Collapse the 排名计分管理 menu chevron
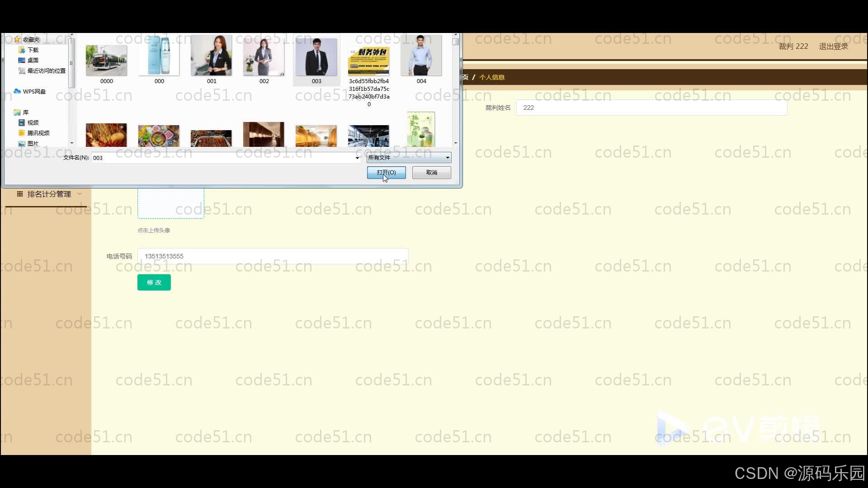This screenshot has height=488, width=868. [x=80, y=194]
